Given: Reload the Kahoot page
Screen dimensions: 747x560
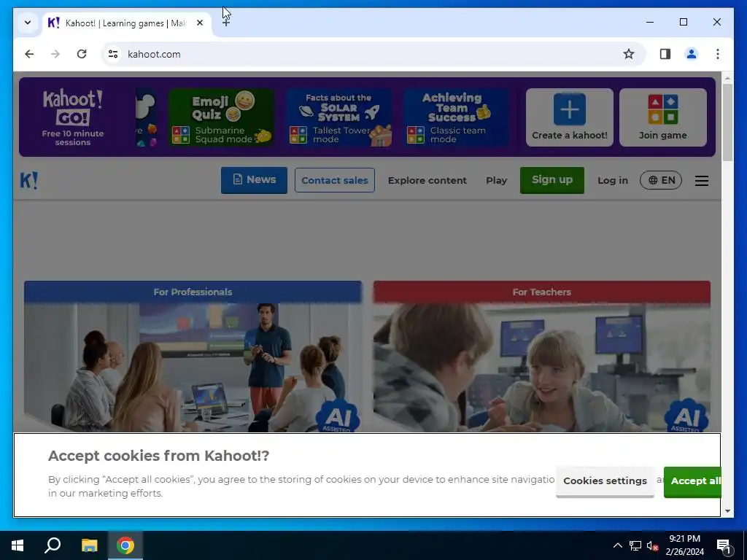Looking at the screenshot, I should 82,54.
